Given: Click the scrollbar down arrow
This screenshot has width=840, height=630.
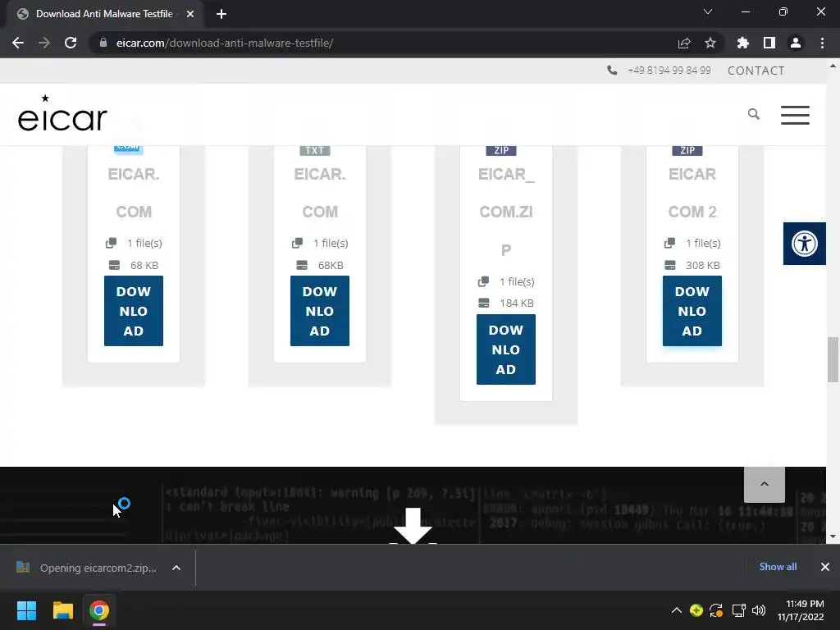Looking at the screenshot, I should tap(833, 536).
